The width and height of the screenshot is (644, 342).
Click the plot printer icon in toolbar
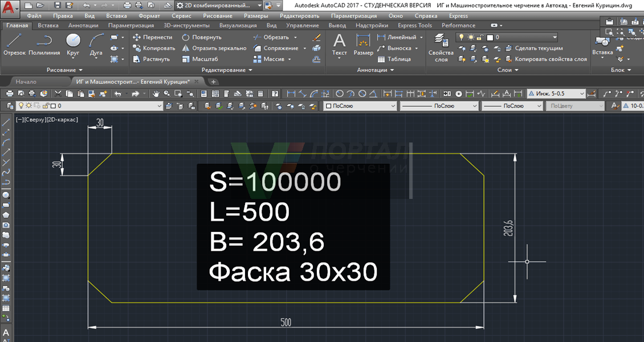[10, 93]
